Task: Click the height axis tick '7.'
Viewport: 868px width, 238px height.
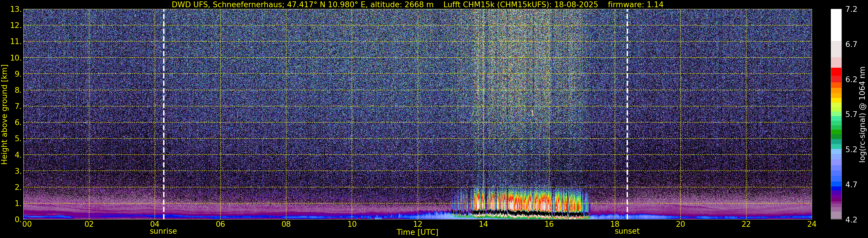Action: click(18, 107)
